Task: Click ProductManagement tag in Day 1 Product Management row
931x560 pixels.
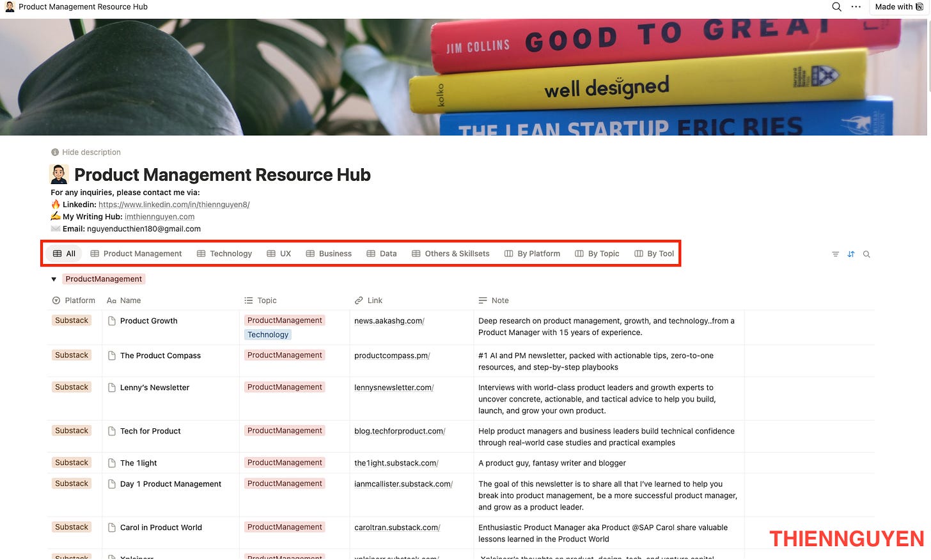Action: [285, 483]
